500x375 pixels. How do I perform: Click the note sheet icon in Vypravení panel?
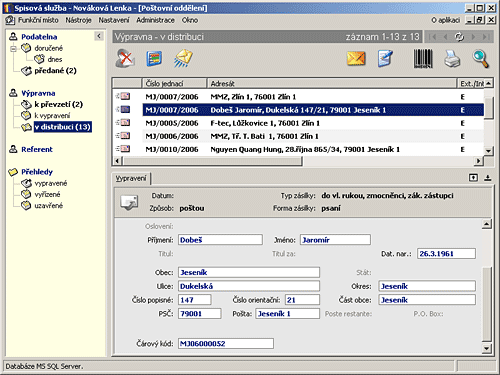point(129,202)
